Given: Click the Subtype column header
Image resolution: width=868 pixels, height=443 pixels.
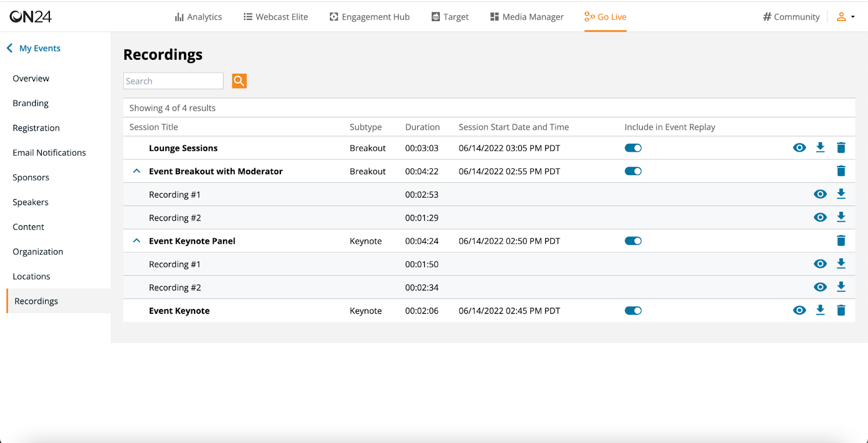Looking at the screenshot, I should click(366, 127).
